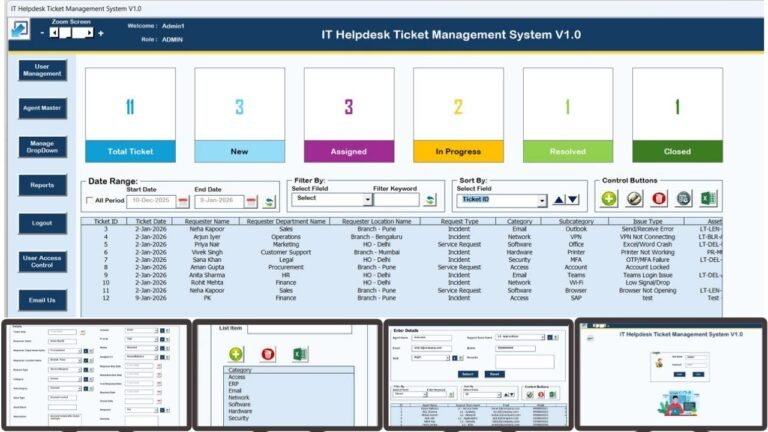Click the Zoom Screen slider bar

pyautogui.click(x=72, y=33)
